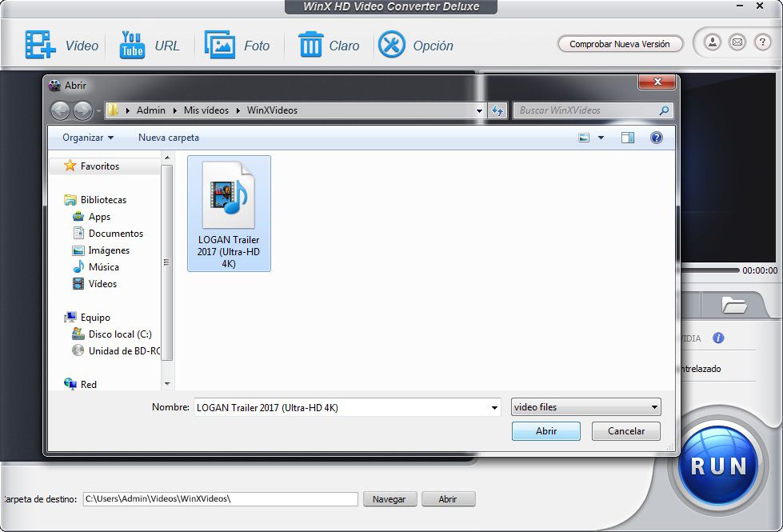The height and width of the screenshot is (532, 783).
Task: Click the Buscar WinXVideos search field
Action: 585,110
